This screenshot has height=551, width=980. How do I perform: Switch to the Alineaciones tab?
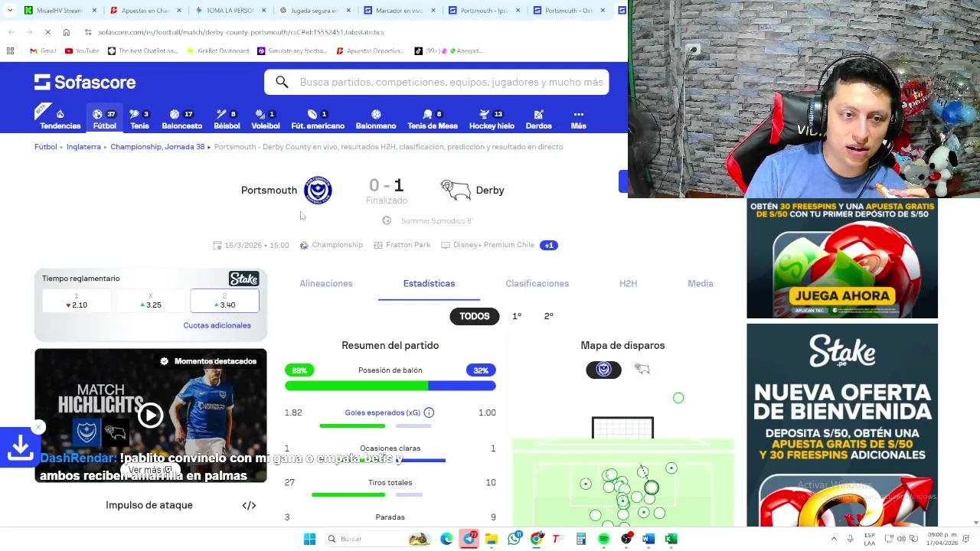point(326,283)
